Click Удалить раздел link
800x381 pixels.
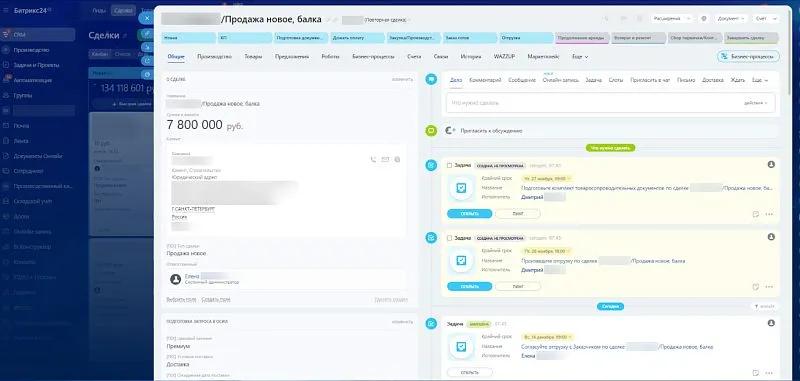tap(391, 299)
